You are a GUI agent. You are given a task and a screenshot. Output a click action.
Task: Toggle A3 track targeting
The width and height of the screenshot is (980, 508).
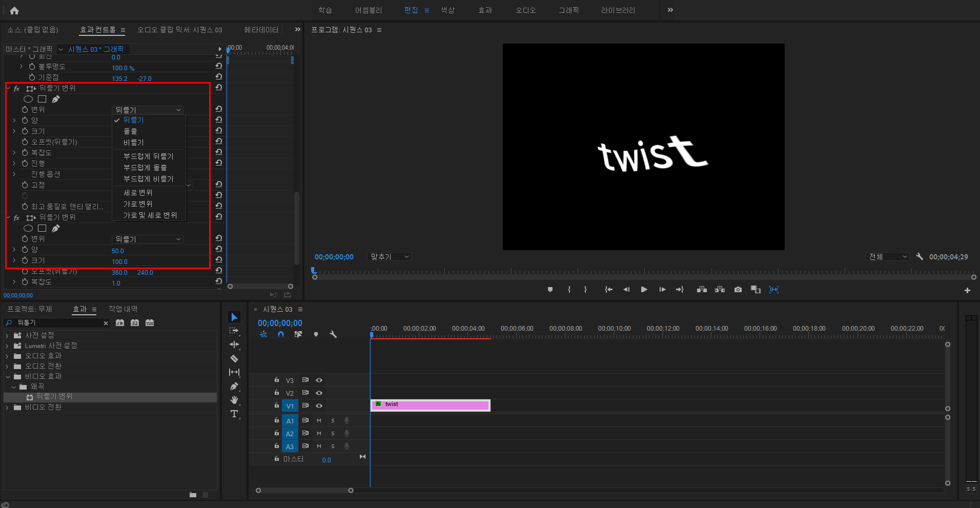click(x=290, y=446)
